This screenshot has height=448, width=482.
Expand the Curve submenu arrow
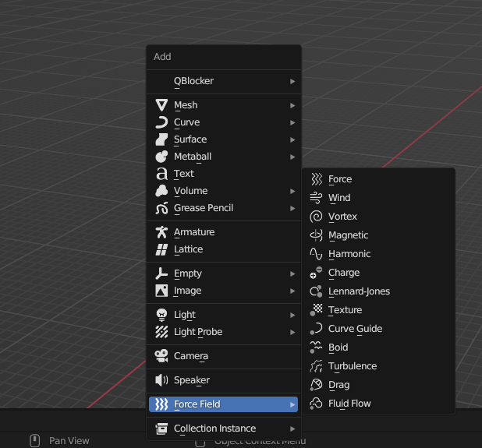[292, 122]
